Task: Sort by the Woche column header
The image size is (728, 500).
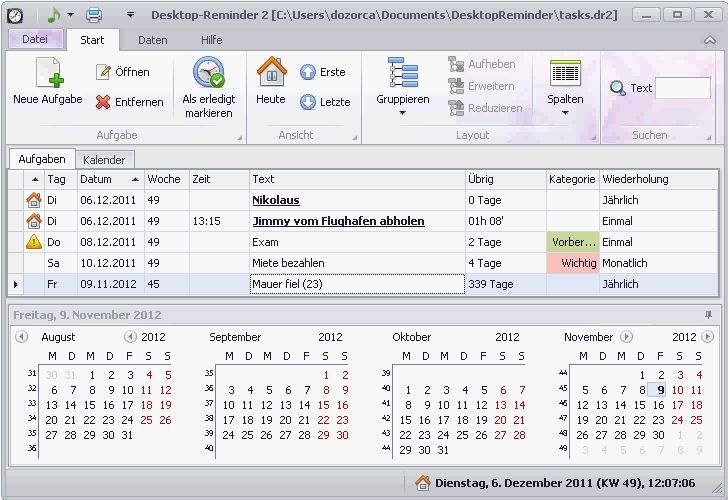Action: tap(167, 179)
